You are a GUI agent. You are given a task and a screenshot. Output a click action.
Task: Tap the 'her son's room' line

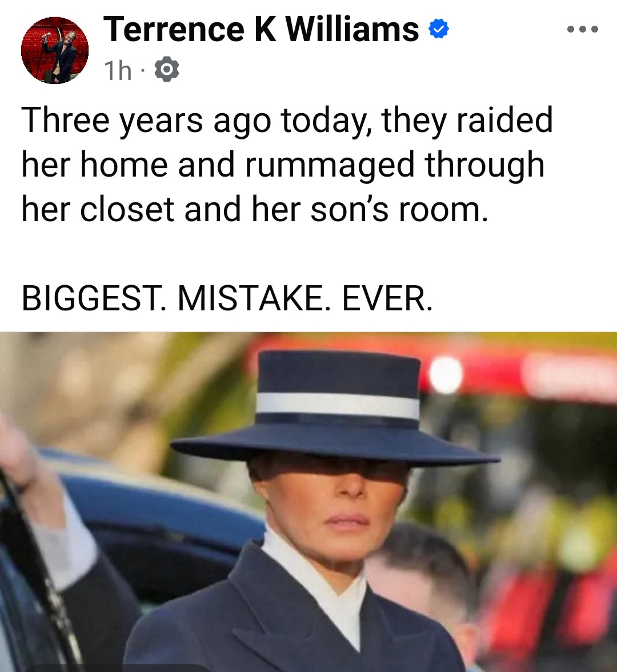click(255, 210)
